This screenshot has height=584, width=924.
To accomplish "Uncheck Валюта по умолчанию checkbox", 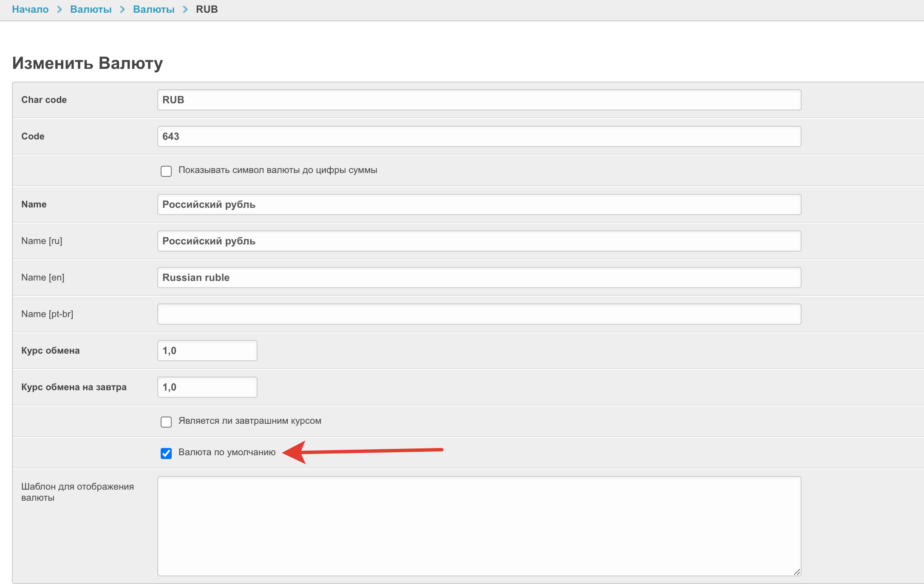I will (166, 454).
